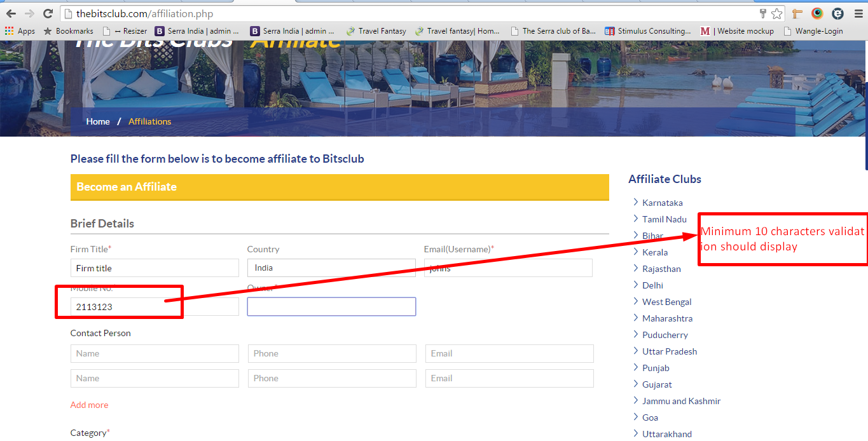Focus the Firm Title input field
Screen dimensions: 868x441
click(x=155, y=268)
